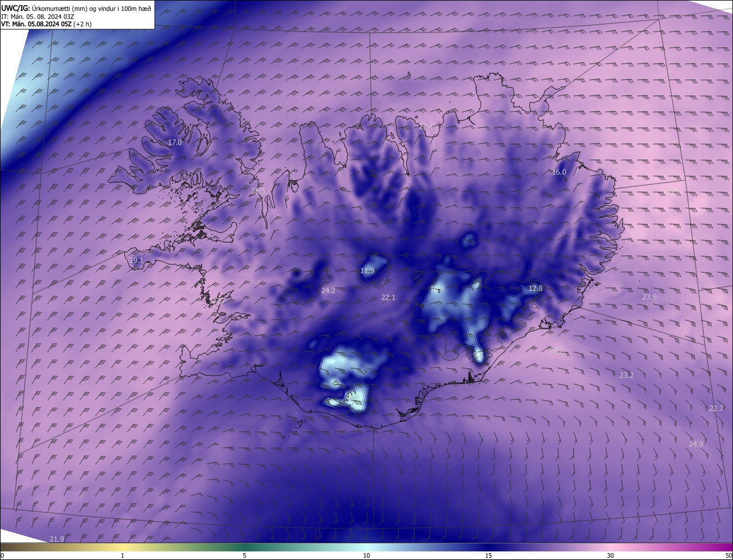Click the 21.9 value in the bottom-left corner

point(57,539)
